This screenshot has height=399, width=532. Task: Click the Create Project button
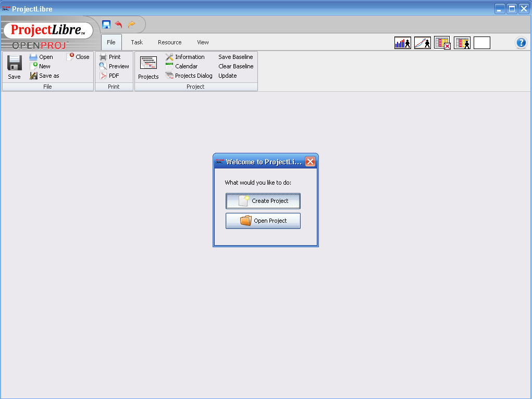263,201
